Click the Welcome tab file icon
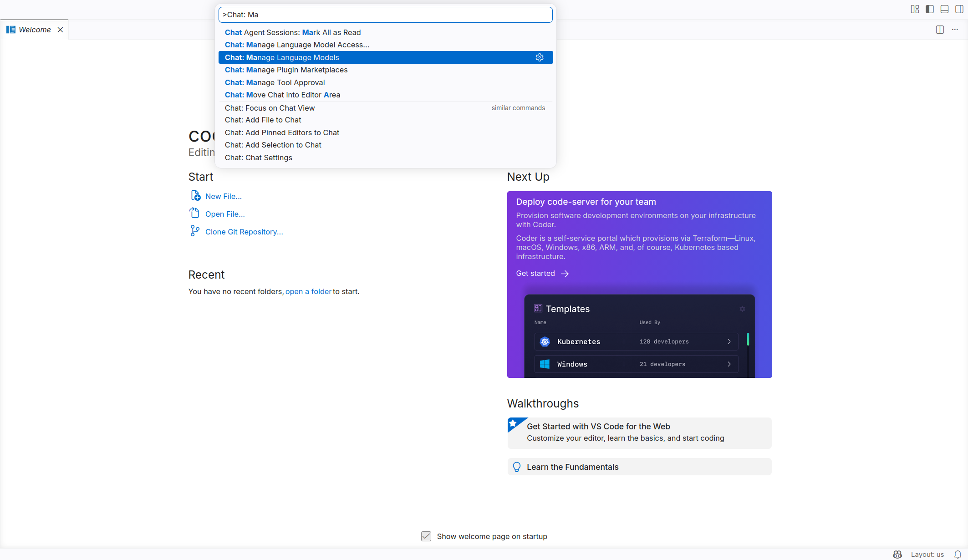 click(x=11, y=30)
